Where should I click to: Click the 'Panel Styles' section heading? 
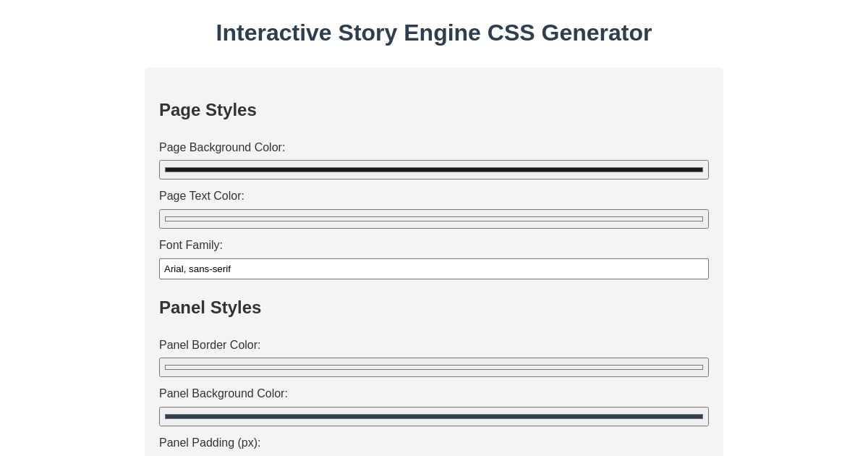[210, 308]
